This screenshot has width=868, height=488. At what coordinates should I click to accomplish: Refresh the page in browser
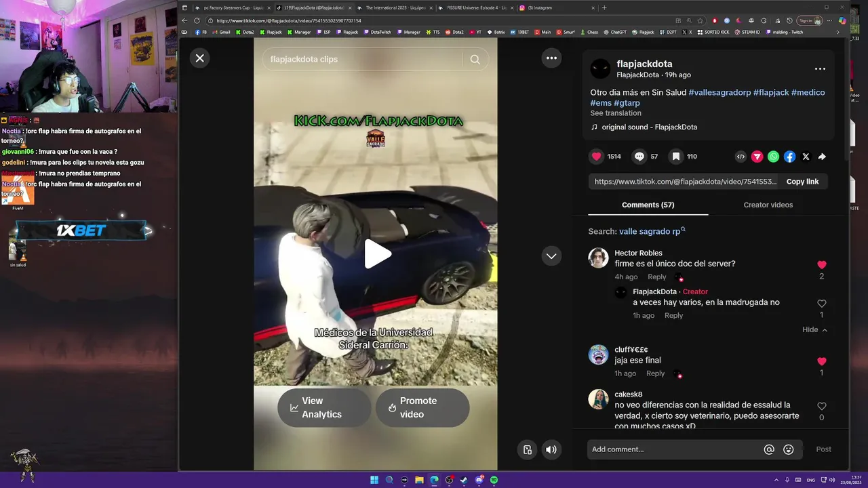(x=197, y=20)
